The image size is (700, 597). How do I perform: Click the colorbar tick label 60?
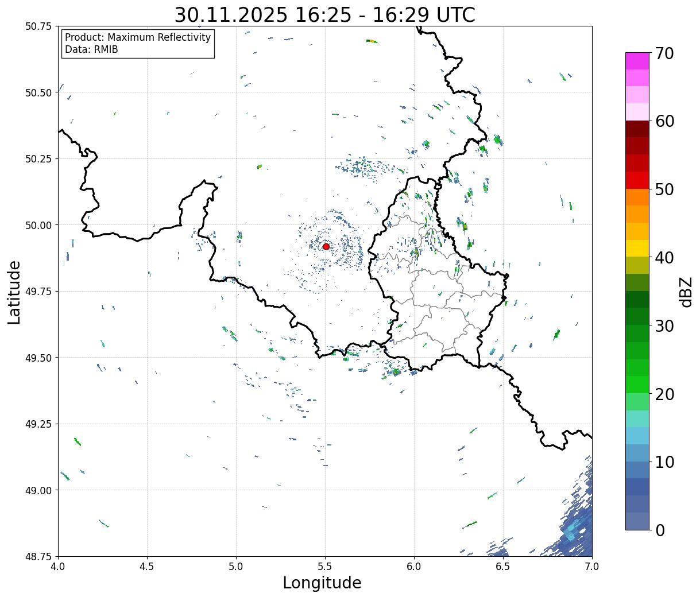click(x=664, y=121)
